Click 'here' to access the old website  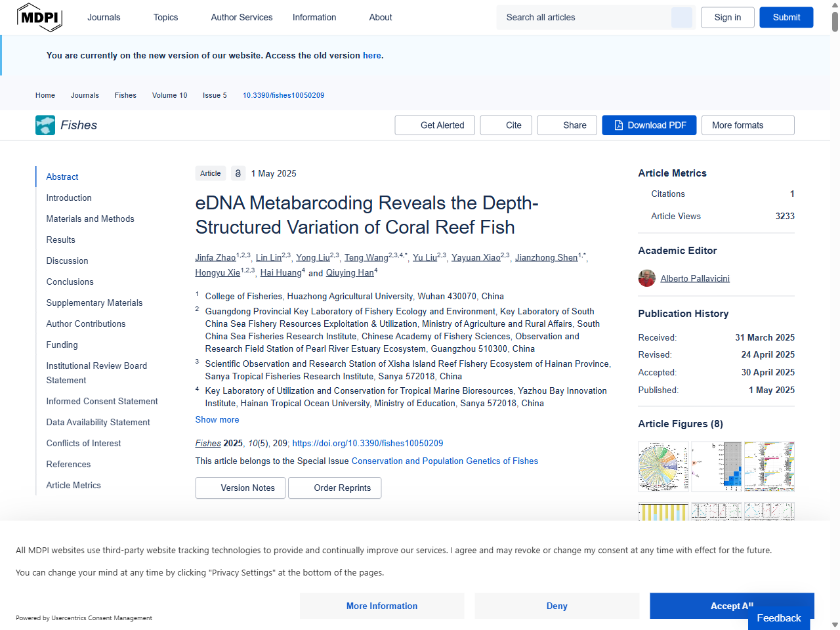(371, 55)
